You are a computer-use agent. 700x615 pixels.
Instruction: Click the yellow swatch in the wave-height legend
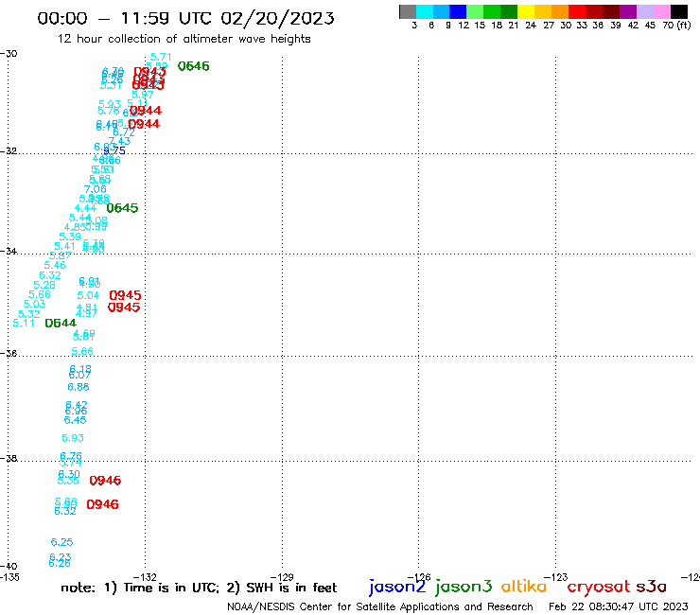point(526,11)
